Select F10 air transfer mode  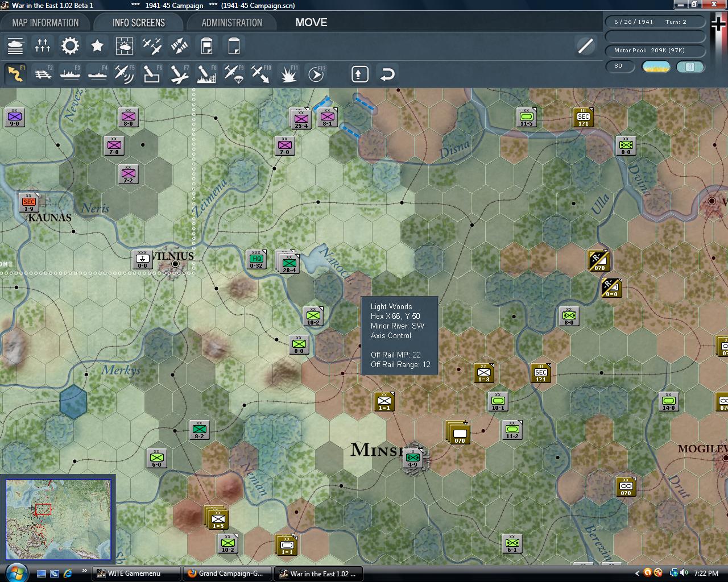click(261, 74)
